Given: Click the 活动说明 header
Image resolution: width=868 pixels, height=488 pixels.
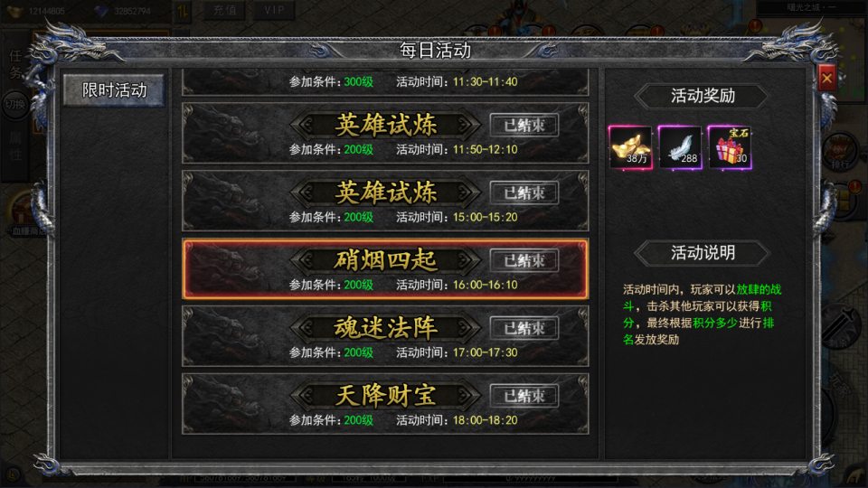Looking at the screenshot, I should [x=703, y=253].
